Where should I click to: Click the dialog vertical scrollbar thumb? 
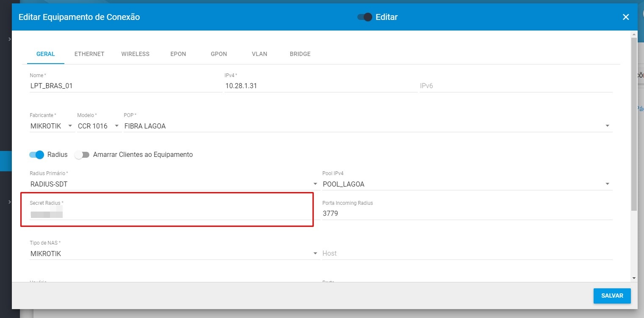pyautogui.click(x=634, y=124)
